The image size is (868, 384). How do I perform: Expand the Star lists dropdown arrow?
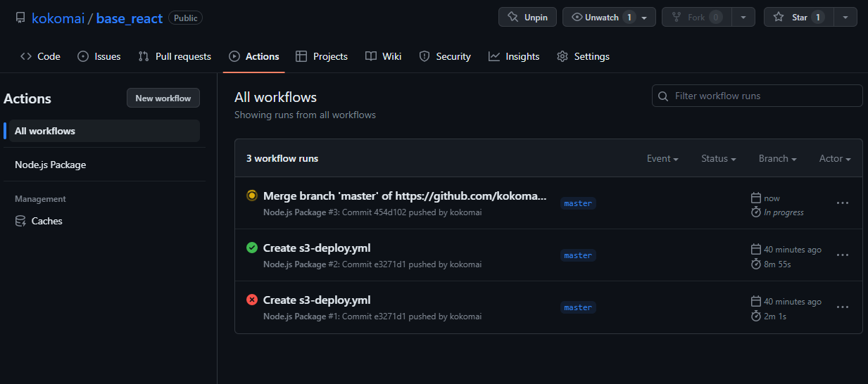pos(845,17)
